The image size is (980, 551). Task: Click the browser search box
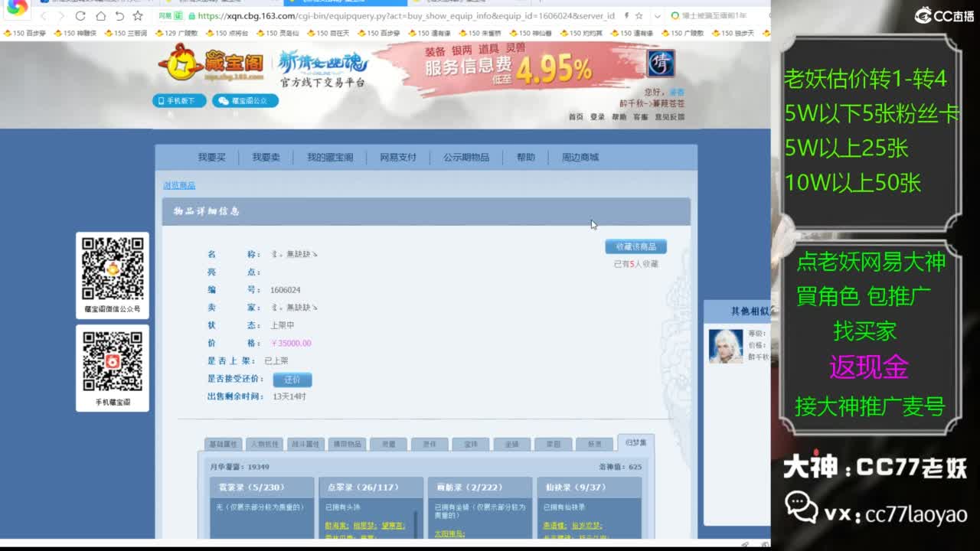point(718,15)
